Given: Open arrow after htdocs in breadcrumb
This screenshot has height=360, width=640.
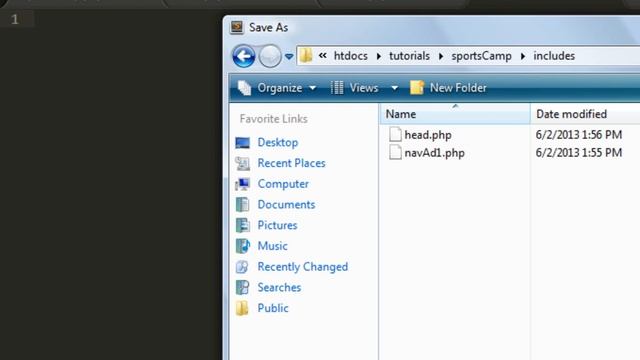Looking at the screenshot, I should point(379,56).
